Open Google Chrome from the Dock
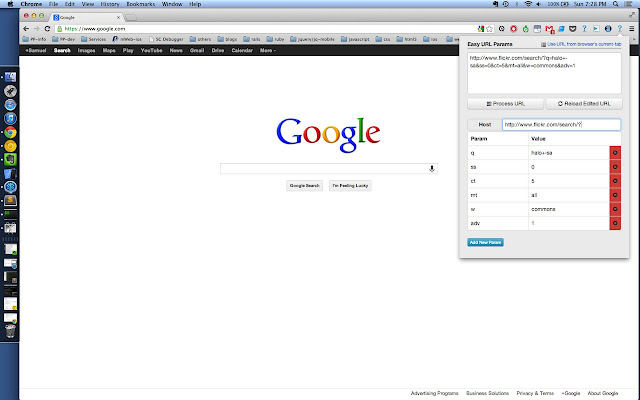Viewport: 640px width, 400px height. click(x=10, y=132)
